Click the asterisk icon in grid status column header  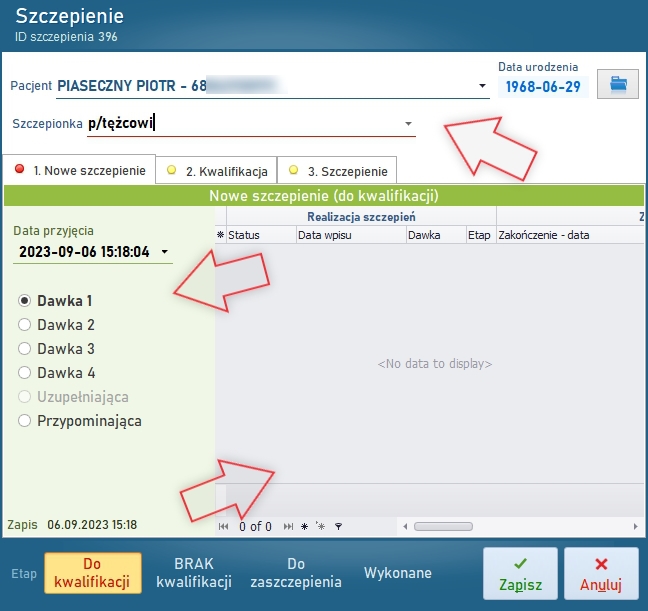tap(221, 235)
